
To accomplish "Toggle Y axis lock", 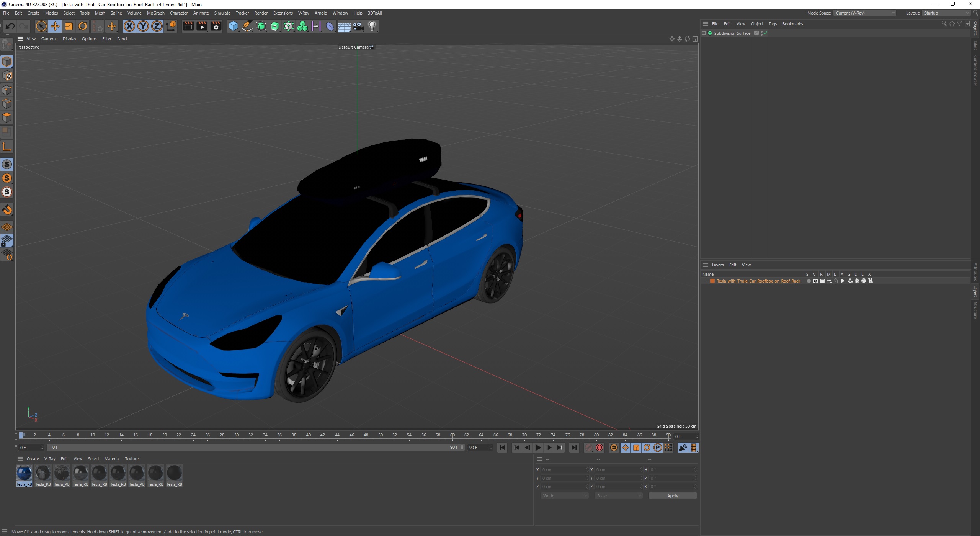I will (143, 26).
